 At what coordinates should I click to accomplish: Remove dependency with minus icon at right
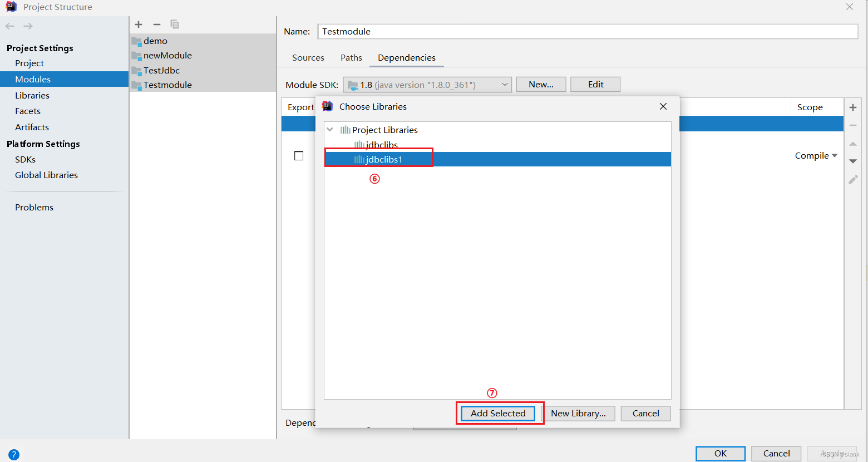pos(853,126)
